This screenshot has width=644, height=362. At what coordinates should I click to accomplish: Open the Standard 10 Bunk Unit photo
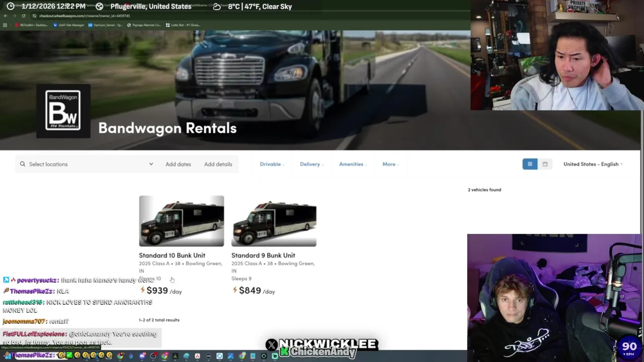(182, 221)
